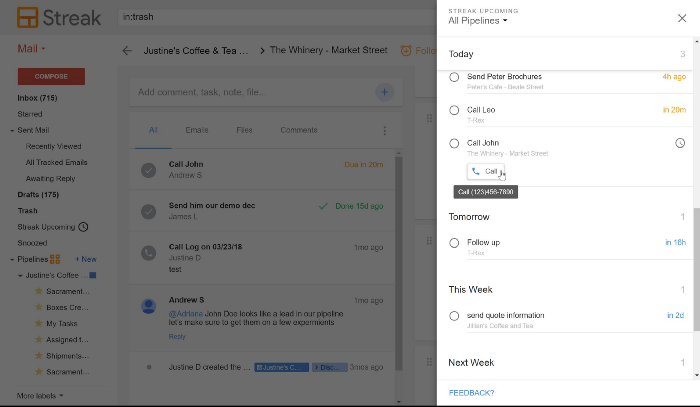Screen dimensions: 700x407
Task: Click the Pipelines grid icon in the sidebar
Action: 55,259
